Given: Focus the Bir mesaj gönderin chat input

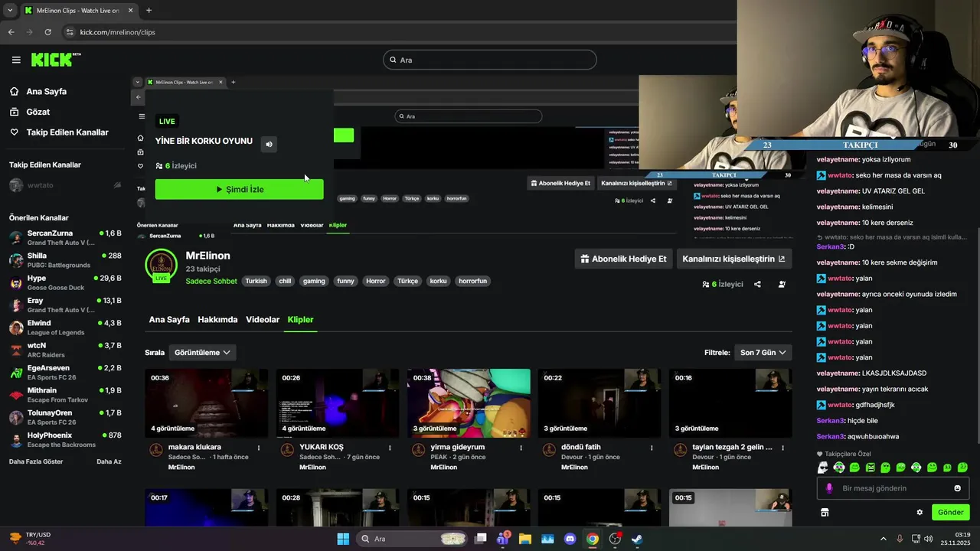Looking at the screenshot, I should coord(892,488).
